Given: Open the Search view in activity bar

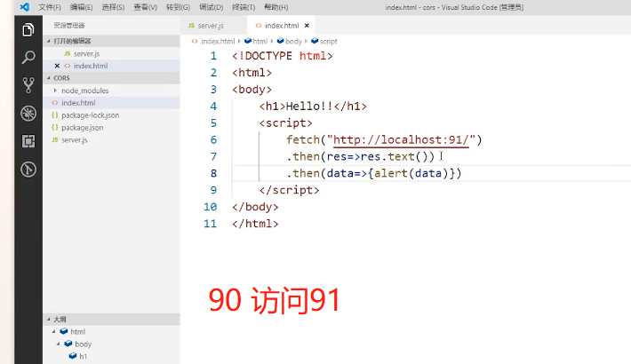Looking at the screenshot, I should pos(28,57).
